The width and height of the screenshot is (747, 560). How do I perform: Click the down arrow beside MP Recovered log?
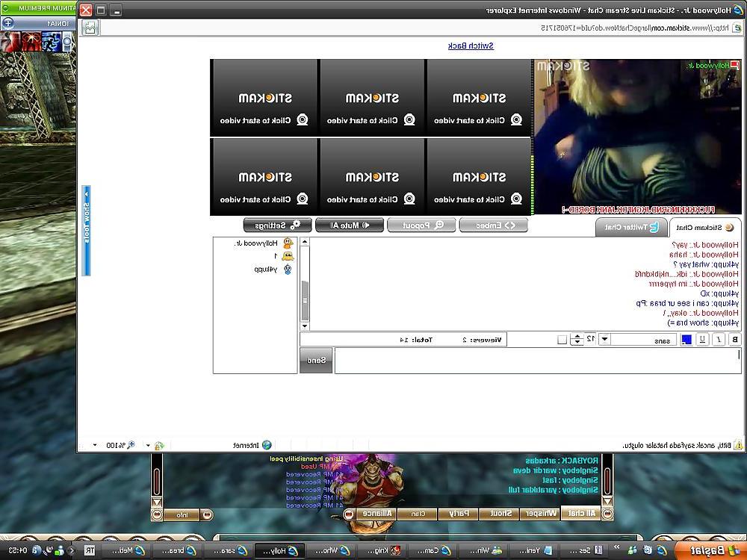pyautogui.click(x=157, y=503)
